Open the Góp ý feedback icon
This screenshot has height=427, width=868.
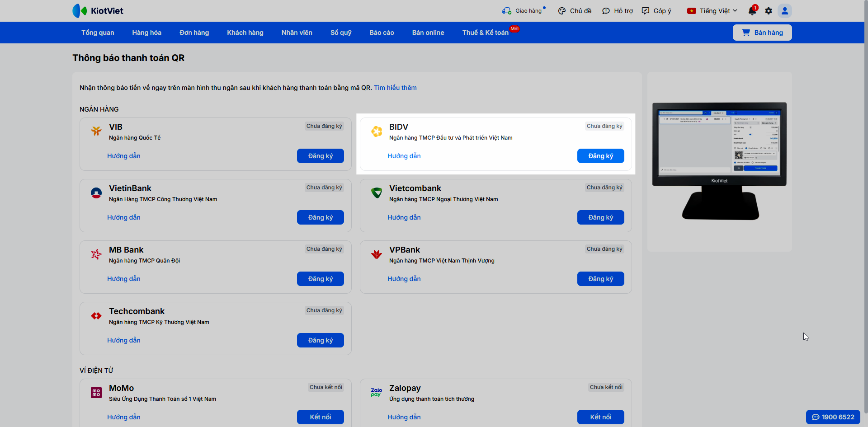(646, 11)
